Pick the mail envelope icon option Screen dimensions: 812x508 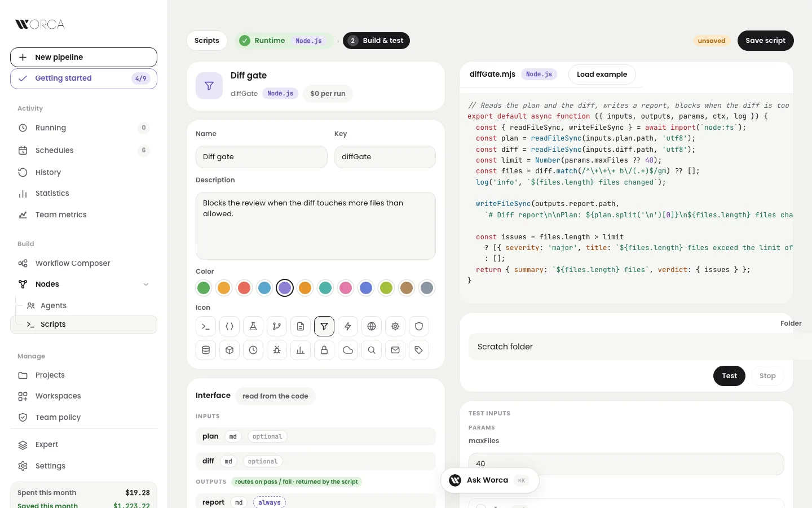click(x=395, y=350)
